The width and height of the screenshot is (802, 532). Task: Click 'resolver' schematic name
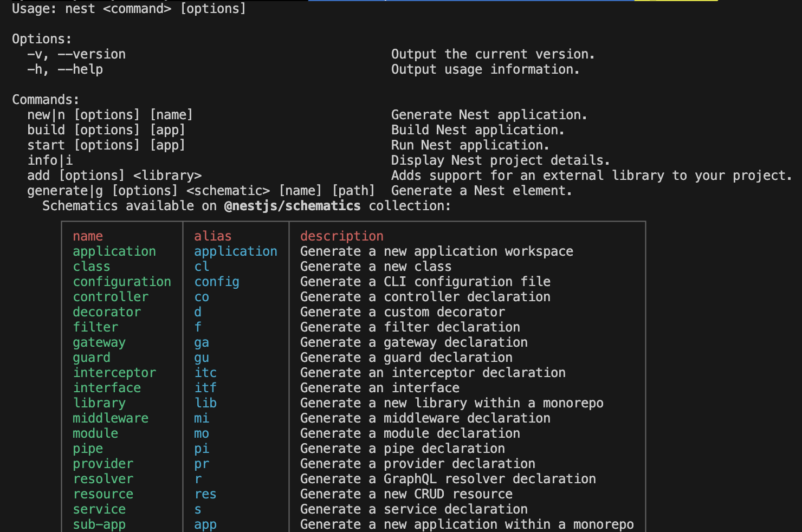coord(103,479)
